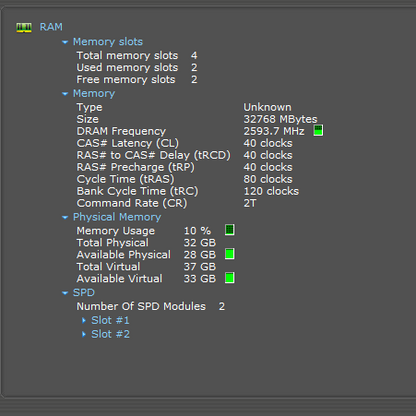Click the 2T command rate value
Screen dimensions: 416x416
tap(250, 203)
